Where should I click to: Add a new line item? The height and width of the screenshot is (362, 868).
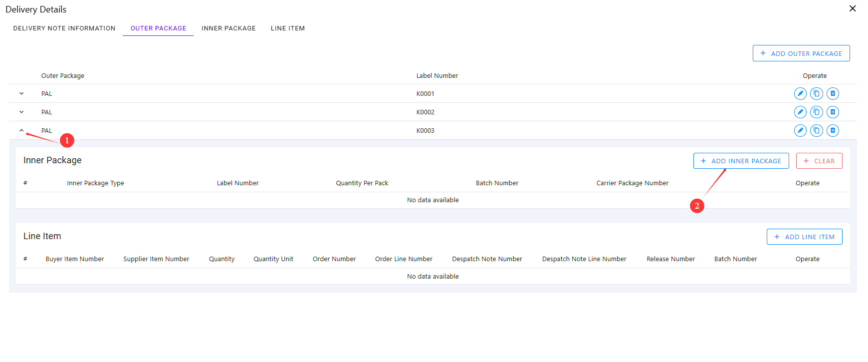tap(804, 237)
